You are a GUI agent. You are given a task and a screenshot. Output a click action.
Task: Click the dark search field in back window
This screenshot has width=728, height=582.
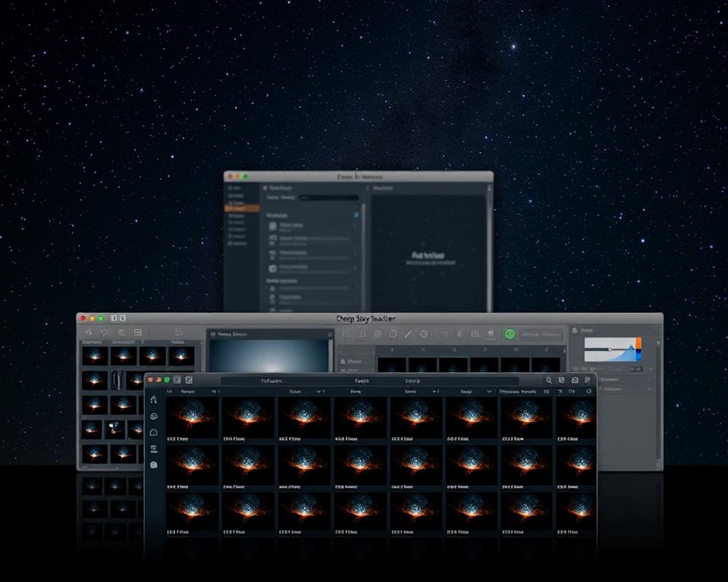[328, 197]
